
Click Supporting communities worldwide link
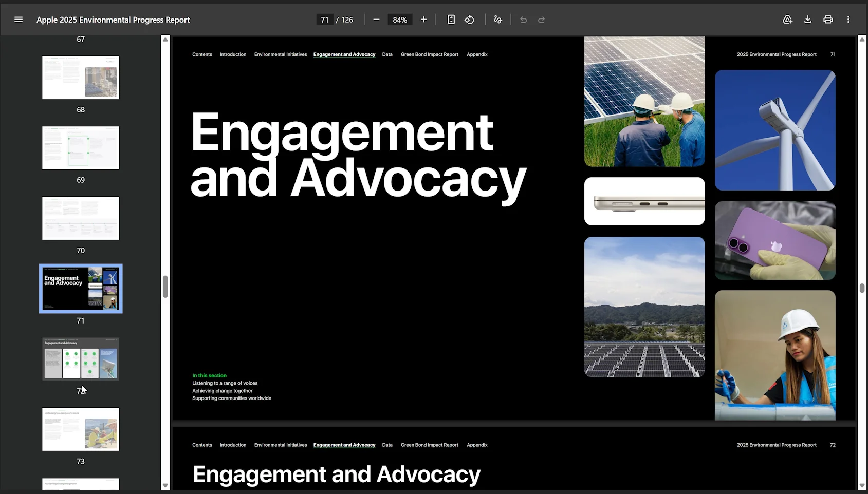(x=232, y=398)
